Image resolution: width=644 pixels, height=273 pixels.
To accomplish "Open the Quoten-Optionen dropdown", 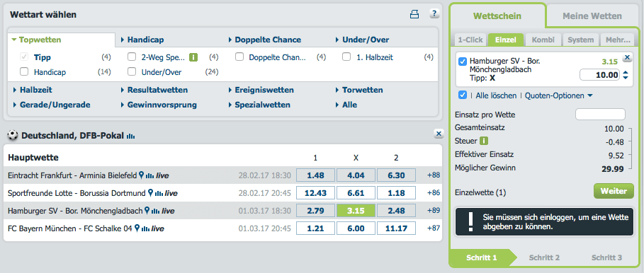I will click(558, 95).
